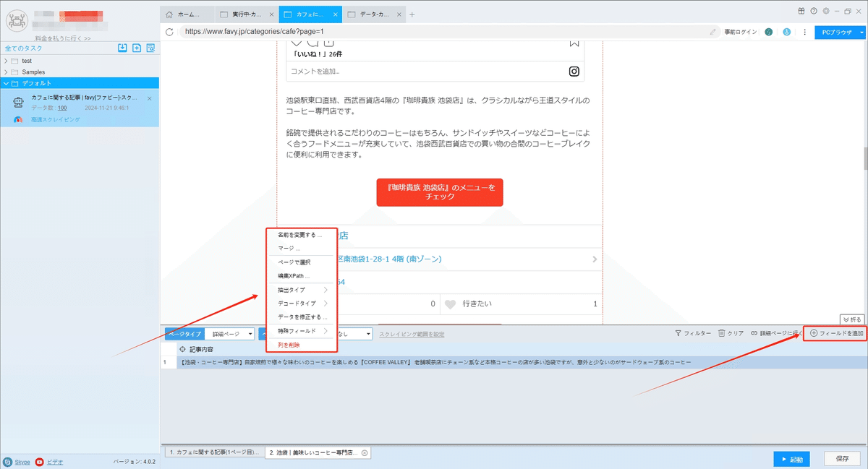Image resolution: width=868 pixels, height=469 pixels.
Task: Click the Skype icon in footer
Action: (x=7, y=462)
